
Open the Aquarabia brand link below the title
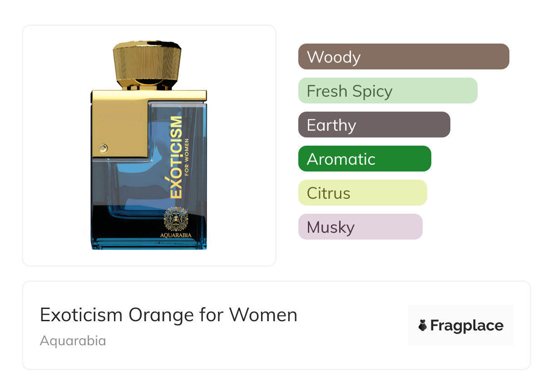73,341
